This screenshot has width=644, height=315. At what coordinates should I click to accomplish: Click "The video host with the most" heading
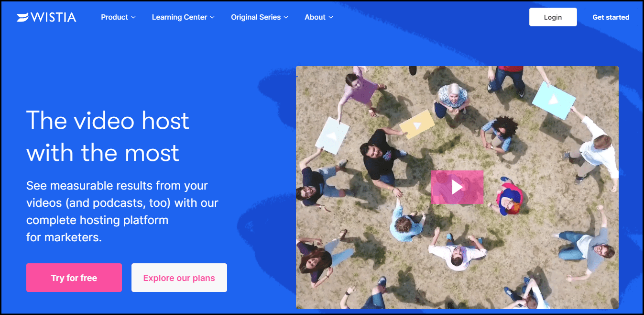pyautogui.click(x=108, y=136)
